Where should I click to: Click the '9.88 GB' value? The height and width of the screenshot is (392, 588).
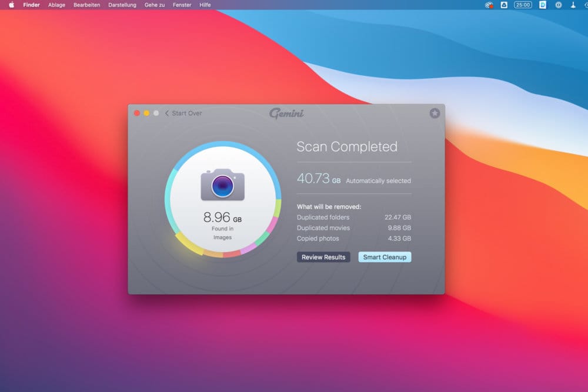click(x=399, y=228)
